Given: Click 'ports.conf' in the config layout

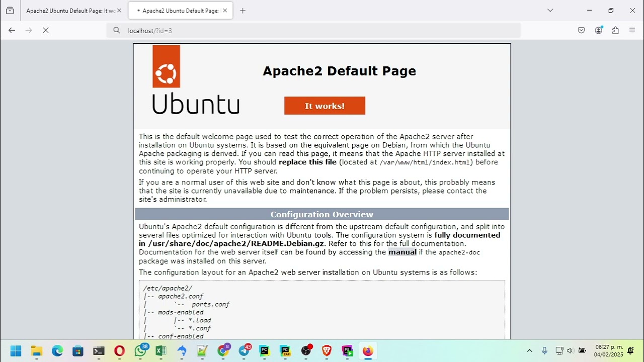Looking at the screenshot, I should click(211, 304).
